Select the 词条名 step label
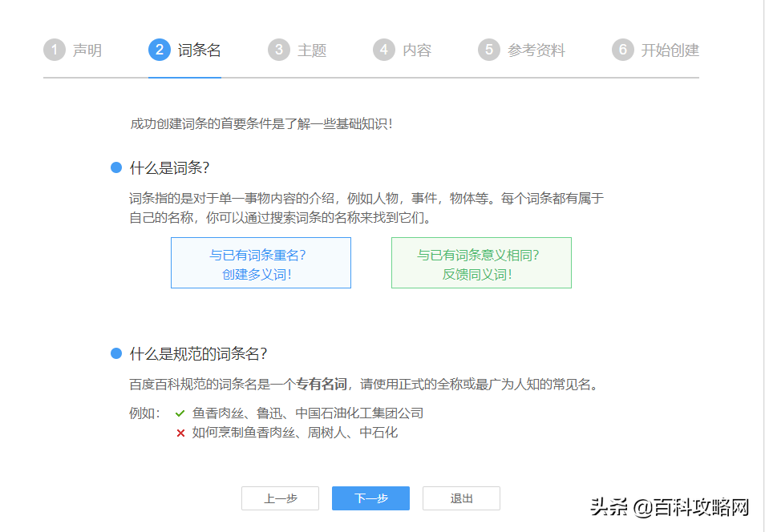Image resolution: width=765 pixels, height=532 pixels. point(199,50)
